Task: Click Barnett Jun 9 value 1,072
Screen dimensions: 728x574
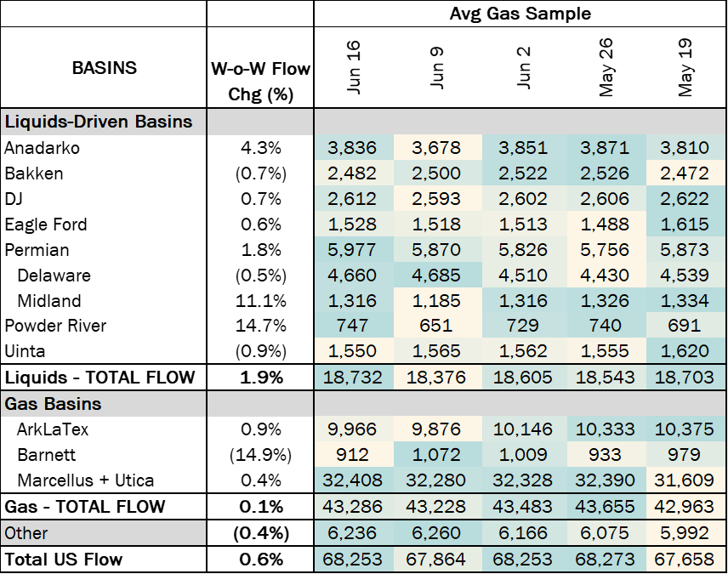Action: [436, 455]
